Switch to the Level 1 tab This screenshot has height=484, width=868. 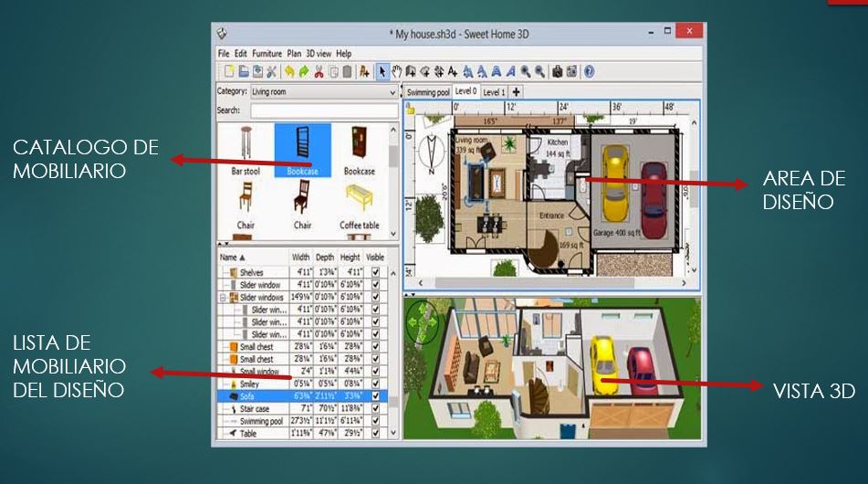[494, 92]
